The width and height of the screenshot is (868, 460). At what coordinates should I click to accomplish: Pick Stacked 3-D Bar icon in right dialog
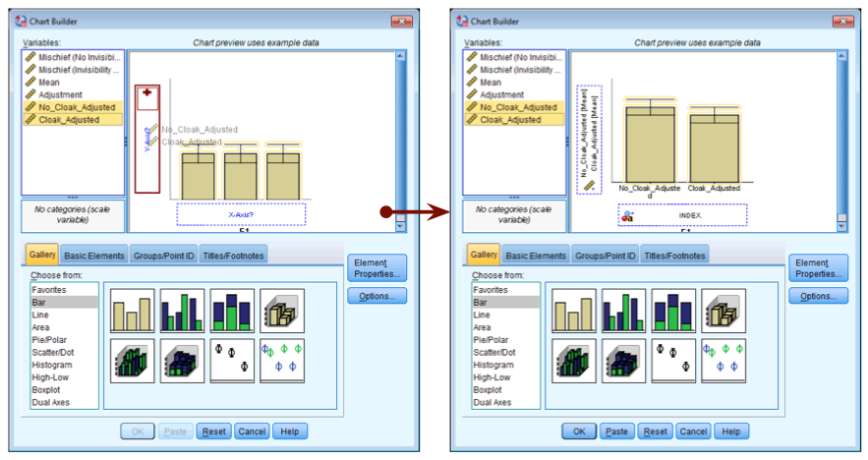pyautogui.click(x=624, y=360)
